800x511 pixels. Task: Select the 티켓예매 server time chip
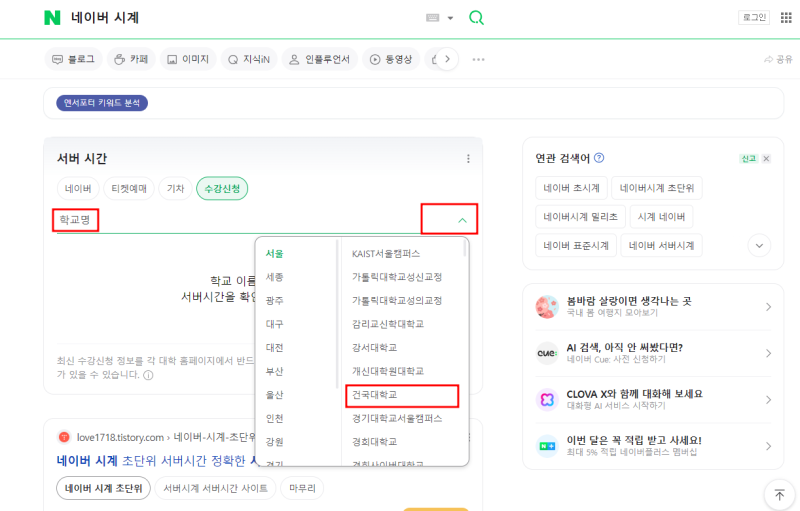pyautogui.click(x=129, y=189)
